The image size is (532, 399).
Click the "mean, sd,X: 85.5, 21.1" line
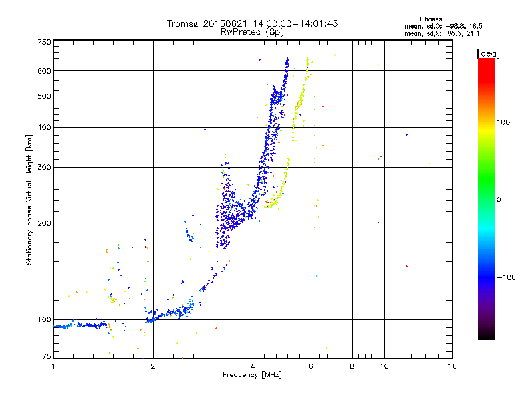[x=442, y=33]
